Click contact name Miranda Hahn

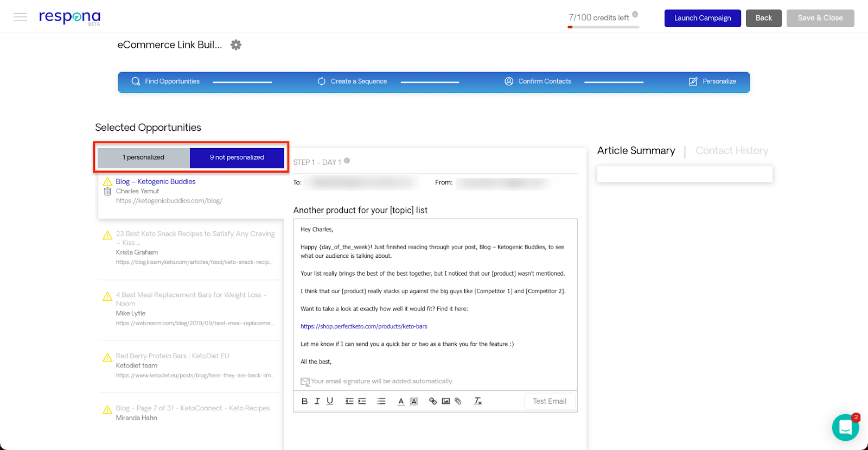[x=136, y=418]
